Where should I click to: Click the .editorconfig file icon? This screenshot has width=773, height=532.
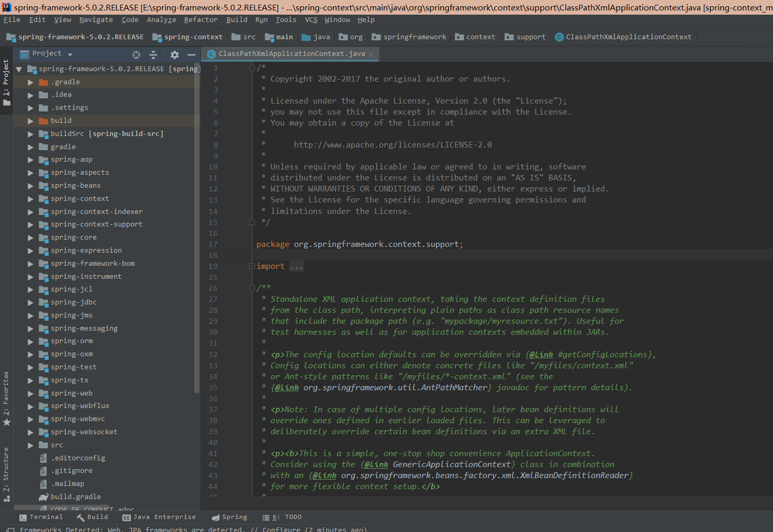(43, 458)
